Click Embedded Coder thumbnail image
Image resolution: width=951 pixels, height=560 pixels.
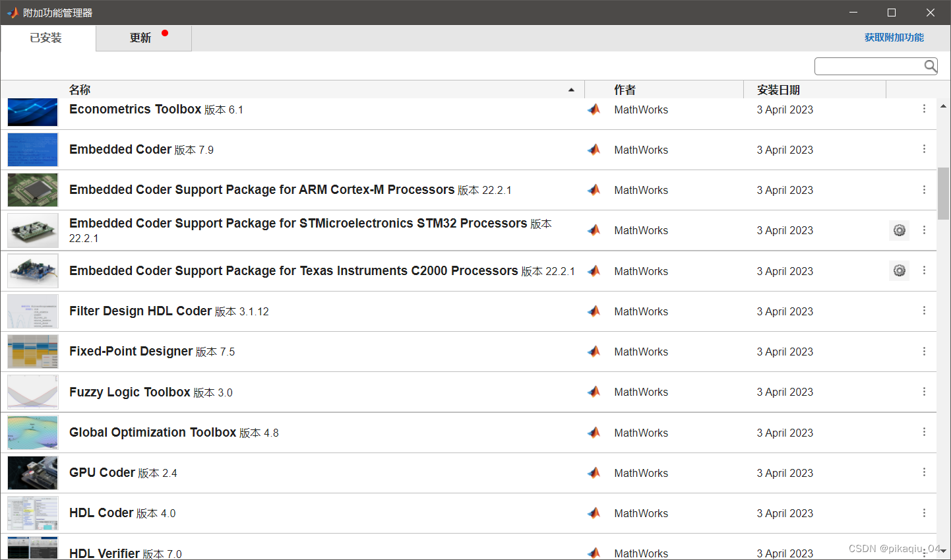tap(33, 150)
